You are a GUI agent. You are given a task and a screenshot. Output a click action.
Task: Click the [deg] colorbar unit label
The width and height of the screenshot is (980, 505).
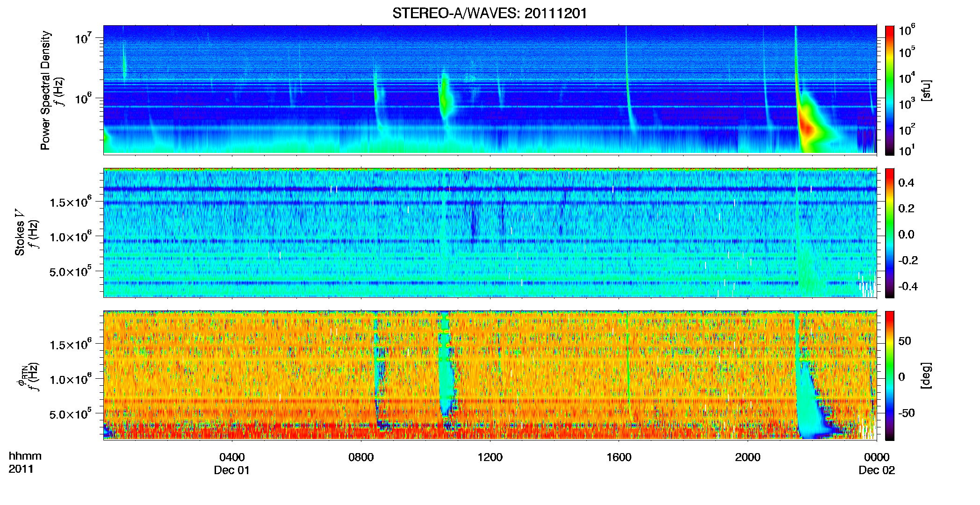tap(926, 375)
